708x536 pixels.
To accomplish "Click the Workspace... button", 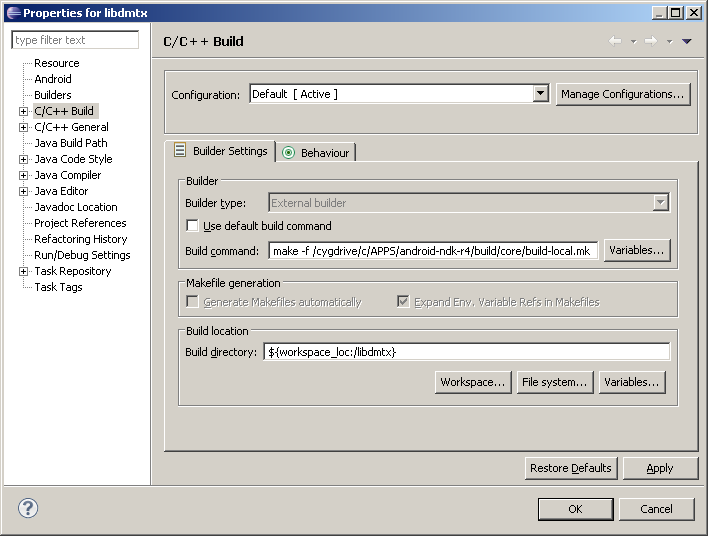I will click(473, 382).
